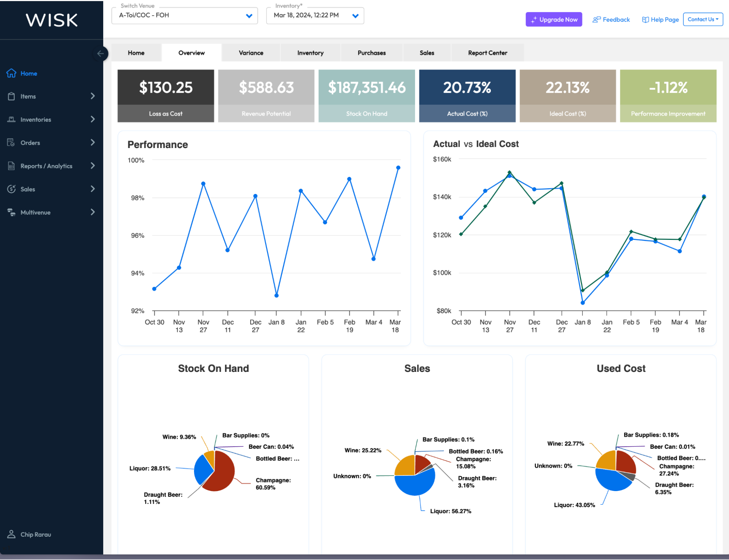Click the user profile icon for Chip Rarau

pos(12,534)
